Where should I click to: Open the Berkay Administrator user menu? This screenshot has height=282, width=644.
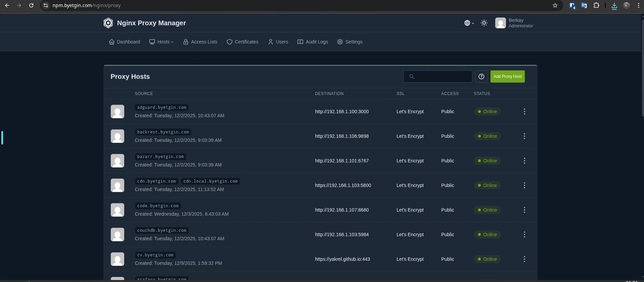514,23
